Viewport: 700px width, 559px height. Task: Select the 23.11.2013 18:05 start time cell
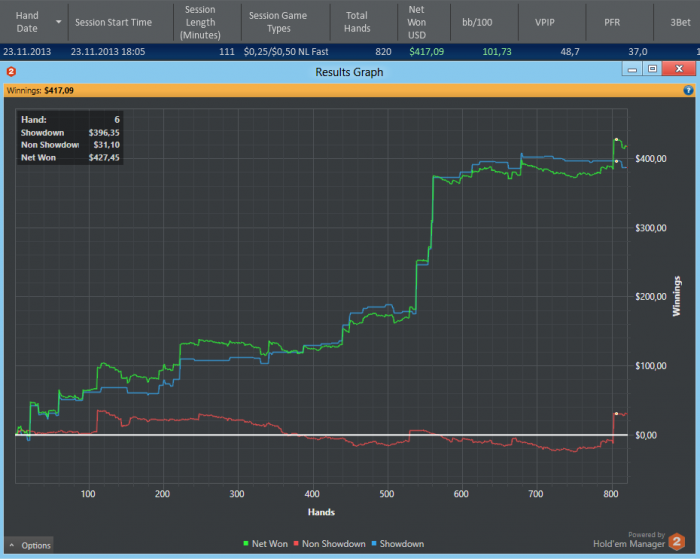click(x=108, y=52)
